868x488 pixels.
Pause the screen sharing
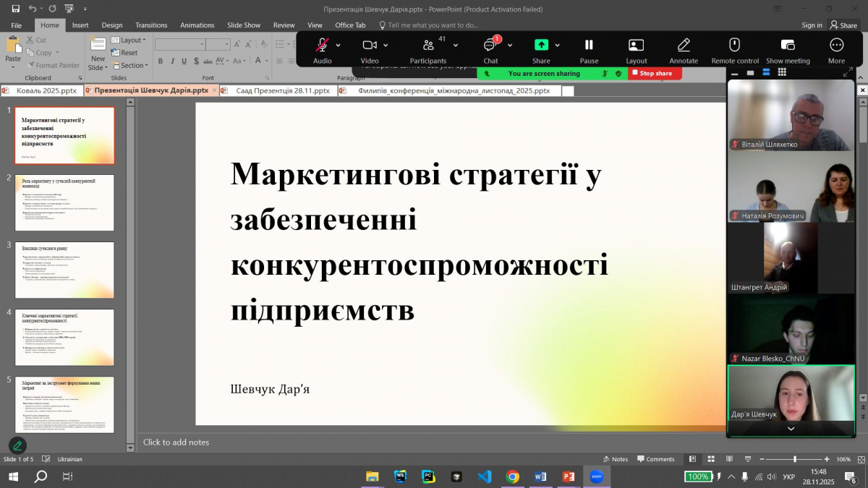point(589,45)
